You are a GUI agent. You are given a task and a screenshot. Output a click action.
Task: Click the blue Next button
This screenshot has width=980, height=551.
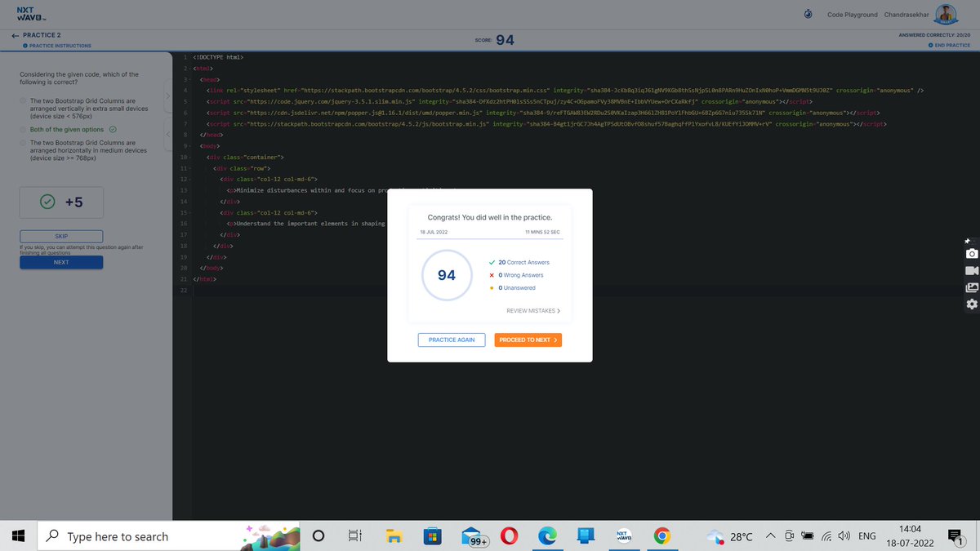pyautogui.click(x=61, y=262)
